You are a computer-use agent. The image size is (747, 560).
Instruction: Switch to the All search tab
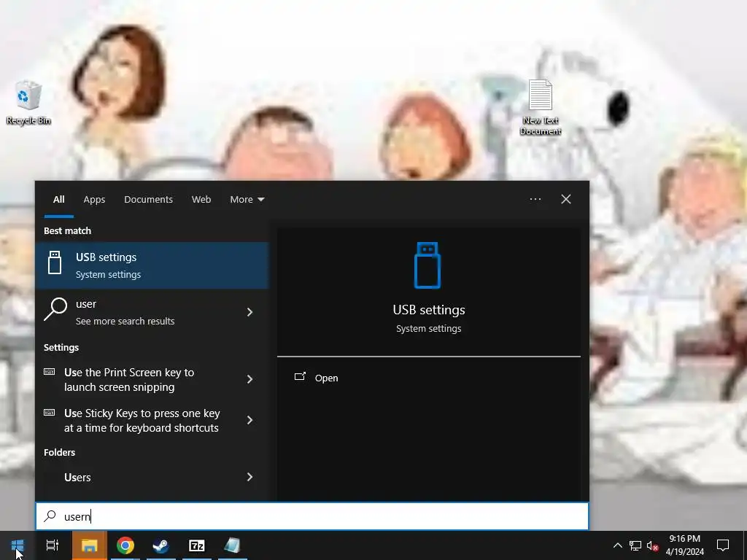click(58, 200)
